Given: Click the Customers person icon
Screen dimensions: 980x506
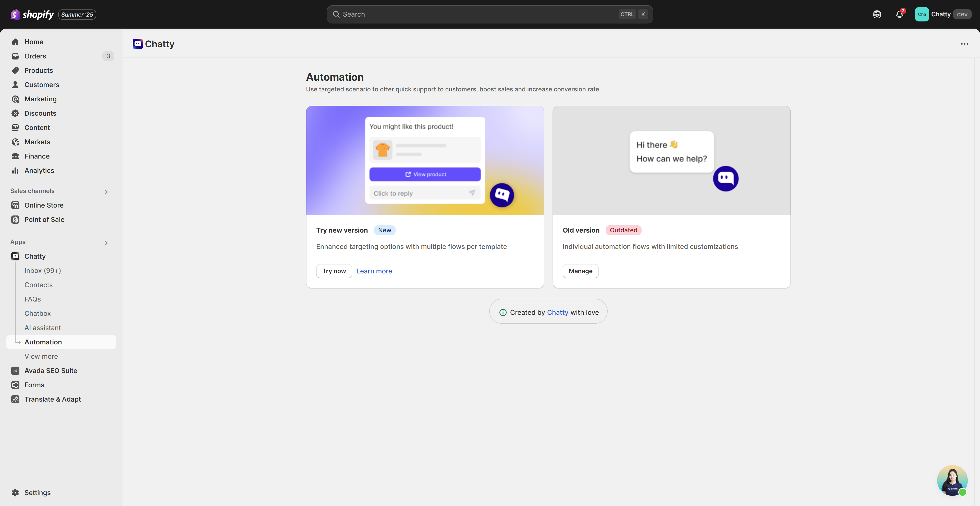Looking at the screenshot, I should point(15,85).
